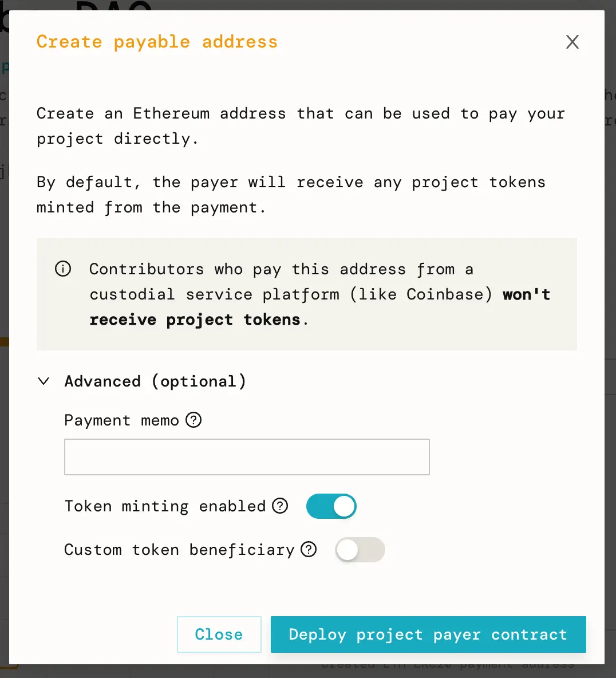This screenshot has height=678, width=616.
Task: Click the "Custom token beneficiary" label text
Action: tap(179, 550)
